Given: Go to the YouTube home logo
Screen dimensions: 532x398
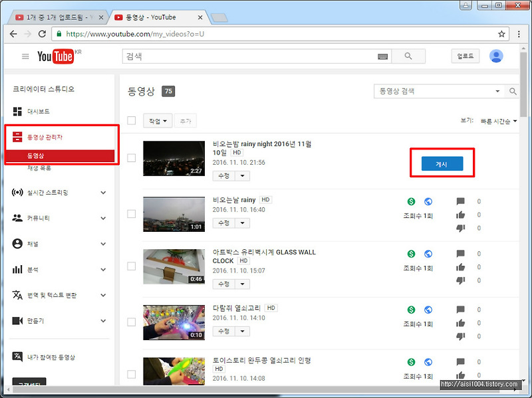Looking at the screenshot, I should tap(55, 56).
